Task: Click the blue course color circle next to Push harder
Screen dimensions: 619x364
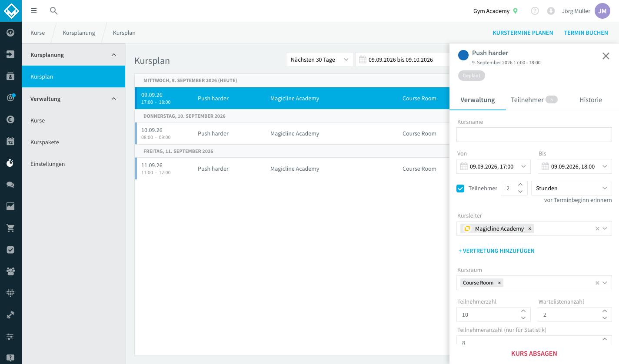Action: click(463, 55)
